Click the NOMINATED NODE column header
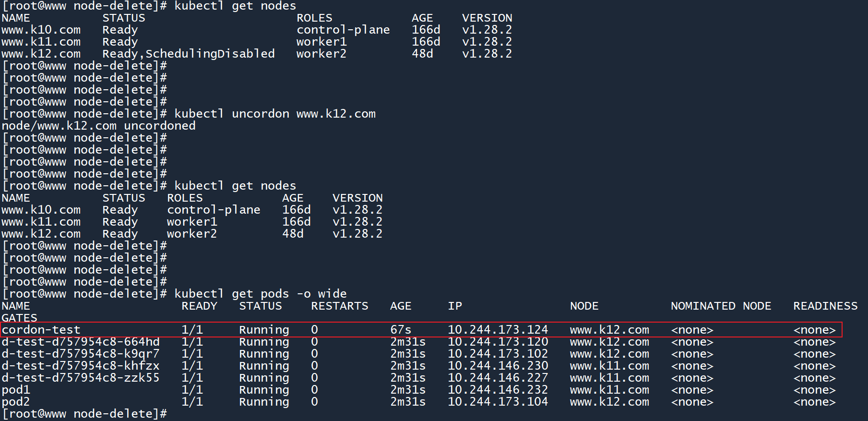 721,306
